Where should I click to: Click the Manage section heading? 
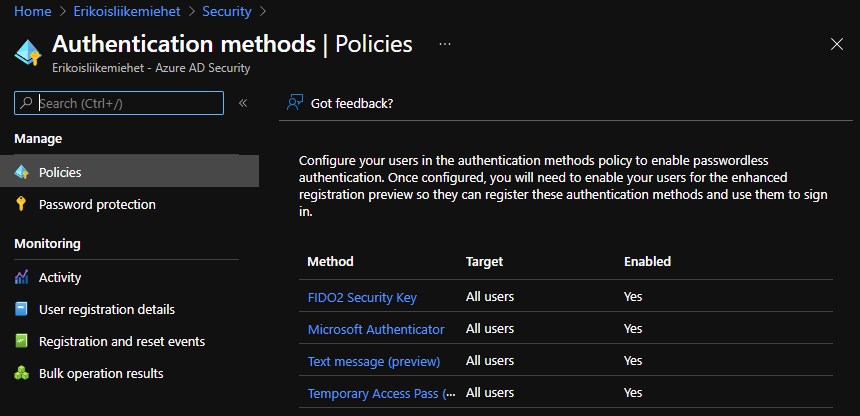(x=38, y=139)
